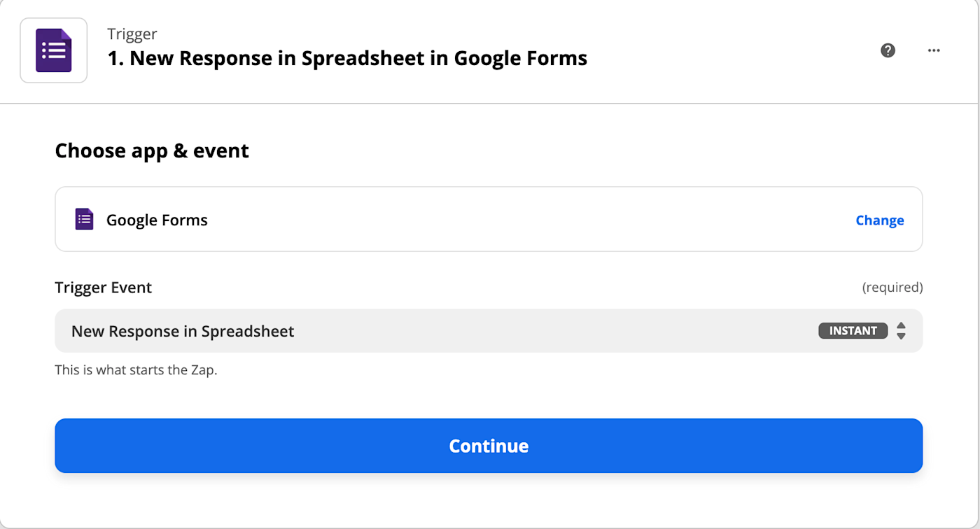Image resolution: width=980 pixels, height=529 pixels.
Task: Click the Trigger label above the title
Action: point(132,34)
